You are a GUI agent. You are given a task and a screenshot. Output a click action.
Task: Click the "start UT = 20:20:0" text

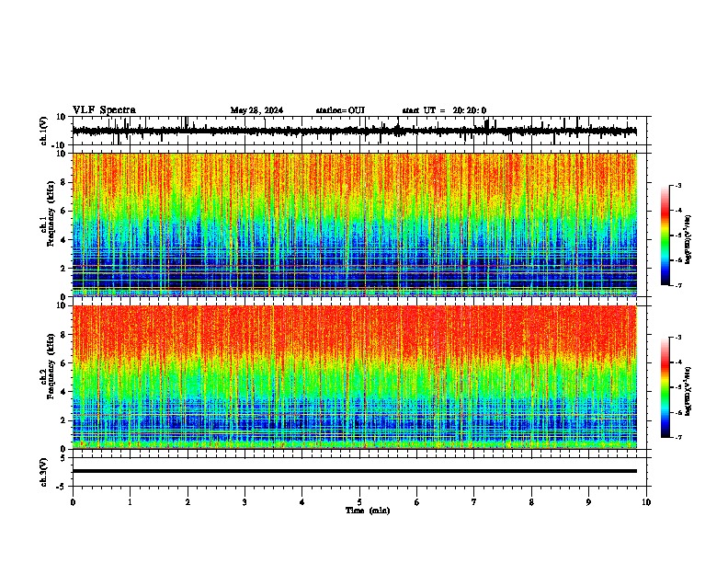pyautogui.click(x=444, y=110)
